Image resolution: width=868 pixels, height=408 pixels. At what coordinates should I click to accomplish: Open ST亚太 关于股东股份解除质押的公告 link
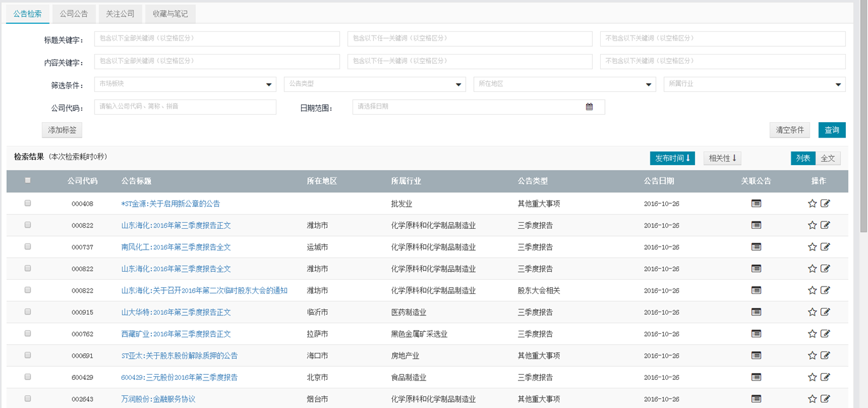click(x=180, y=356)
